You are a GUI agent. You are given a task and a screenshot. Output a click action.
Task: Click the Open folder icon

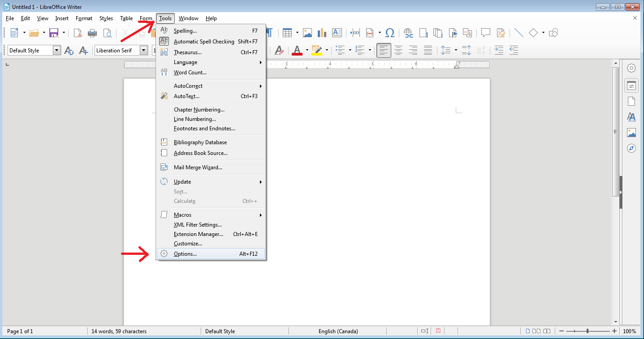[x=34, y=33]
